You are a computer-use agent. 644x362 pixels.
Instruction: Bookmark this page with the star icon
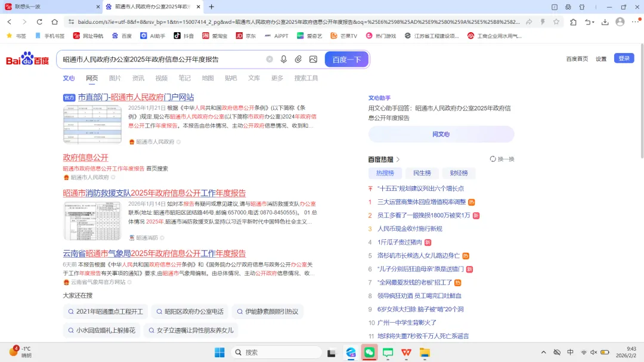click(556, 22)
